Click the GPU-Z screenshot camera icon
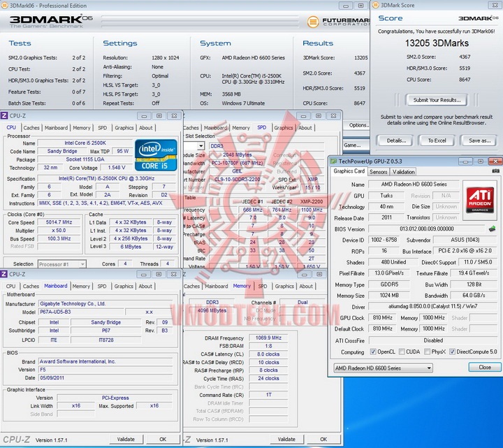Screen dimensions: 503x448 (495, 171)
